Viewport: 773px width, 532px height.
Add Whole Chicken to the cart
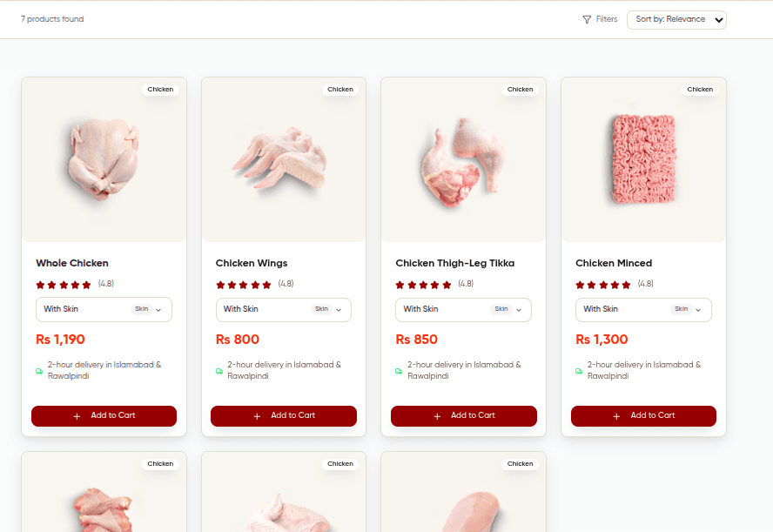point(104,416)
